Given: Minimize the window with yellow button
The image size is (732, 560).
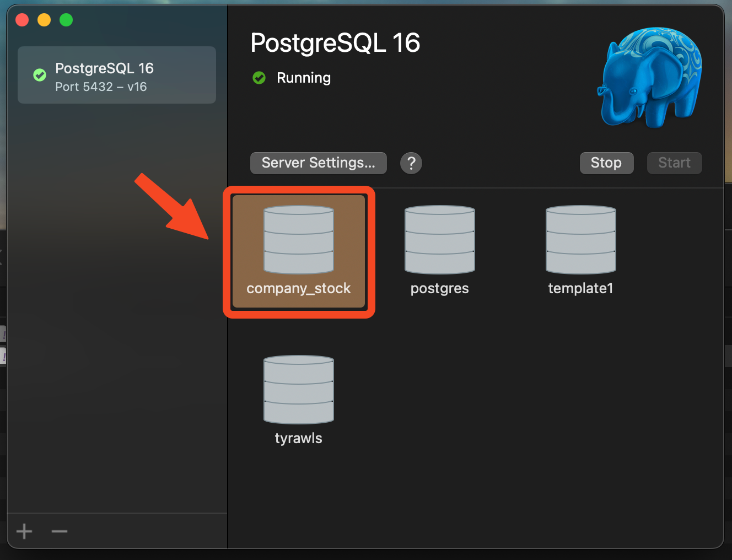Looking at the screenshot, I should tap(44, 20).
